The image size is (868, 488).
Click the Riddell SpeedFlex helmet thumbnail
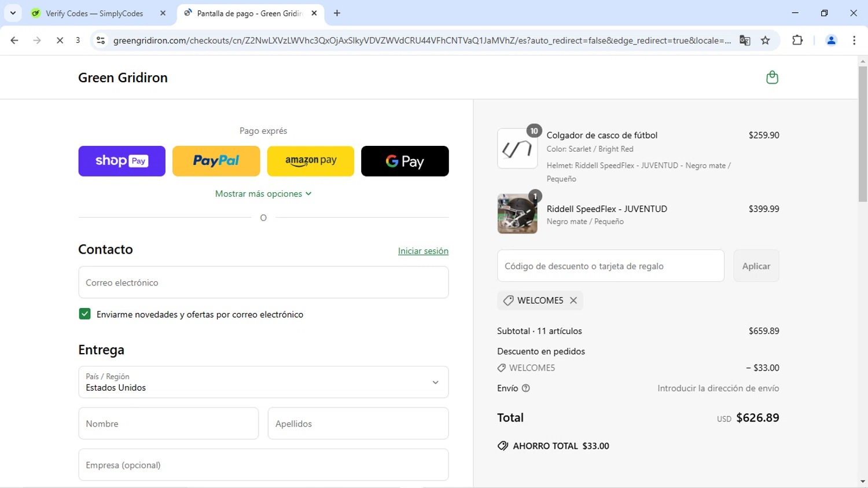pos(517,214)
